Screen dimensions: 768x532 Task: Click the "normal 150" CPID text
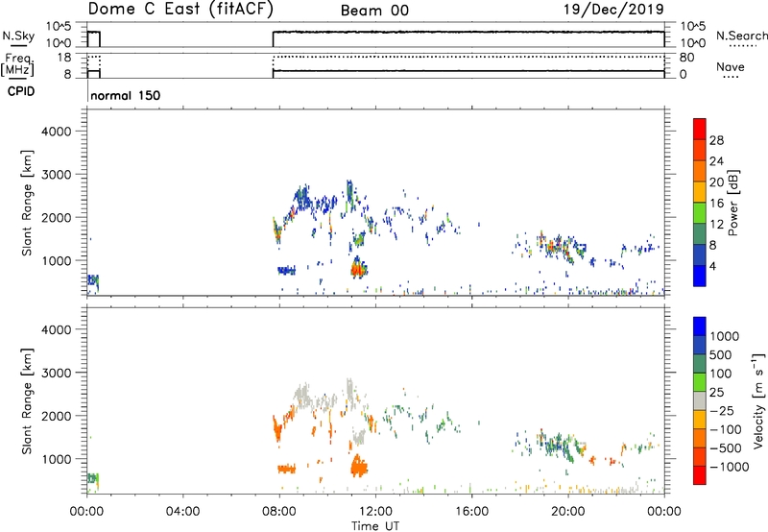[x=126, y=95]
